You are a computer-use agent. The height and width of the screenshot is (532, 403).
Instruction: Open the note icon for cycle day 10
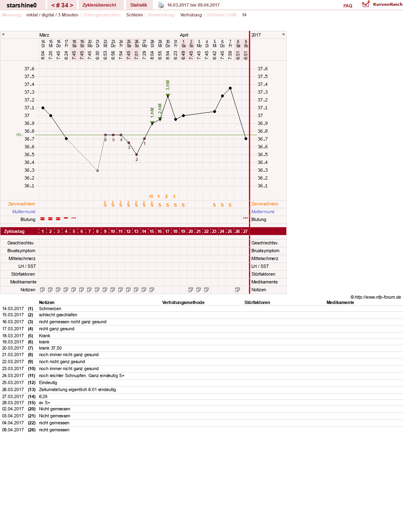coord(113,290)
